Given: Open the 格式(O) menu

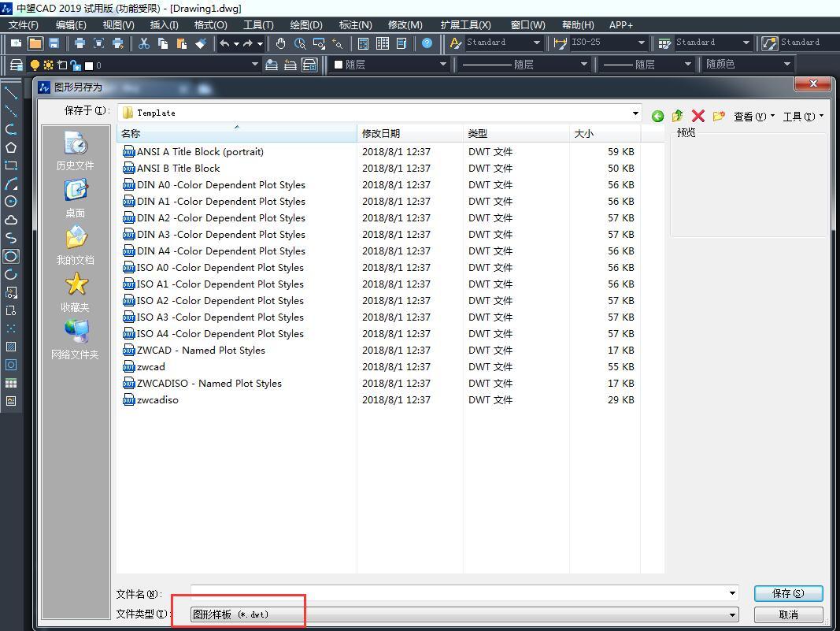Looking at the screenshot, I should [x=211, y=24].
